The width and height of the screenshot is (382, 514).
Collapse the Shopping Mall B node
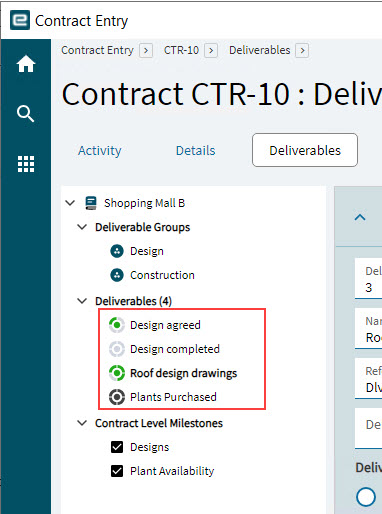(x=70, y=203)
